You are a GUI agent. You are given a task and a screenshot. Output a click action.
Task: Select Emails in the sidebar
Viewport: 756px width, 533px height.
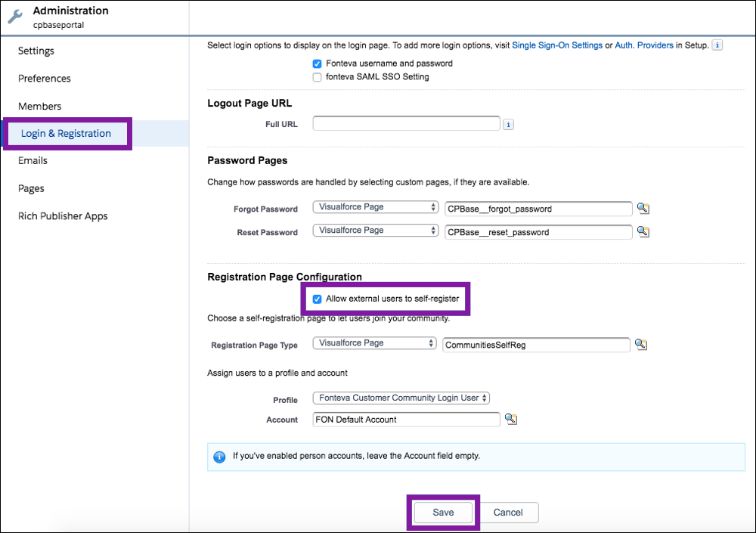coord(33,160)
